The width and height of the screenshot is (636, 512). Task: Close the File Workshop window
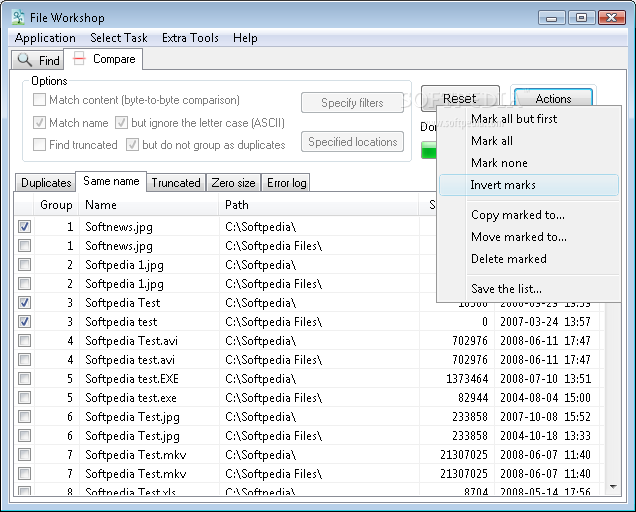click(611, 18)
